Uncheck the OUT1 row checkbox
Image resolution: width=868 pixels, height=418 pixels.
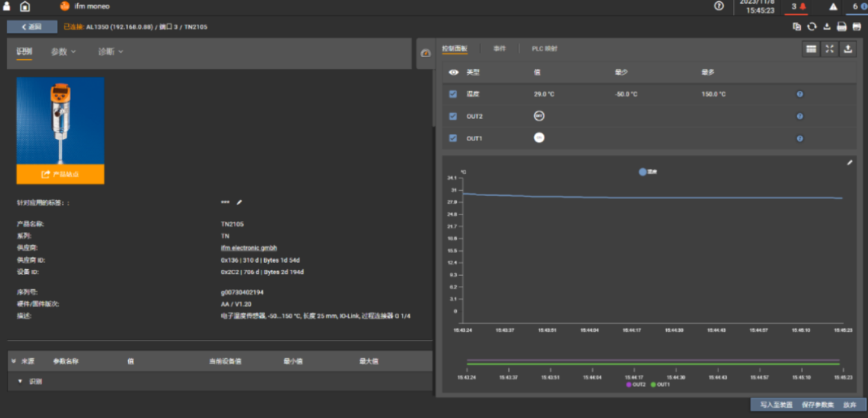453,138
